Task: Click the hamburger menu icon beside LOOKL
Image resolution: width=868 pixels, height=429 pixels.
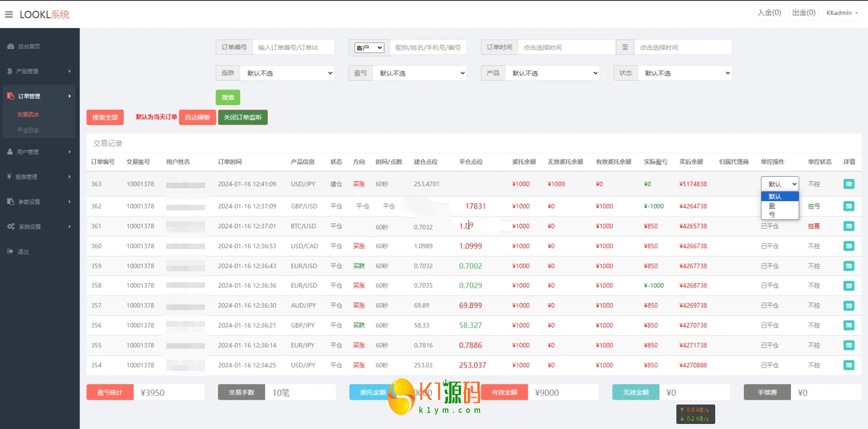Action: (x=9, y=14)
